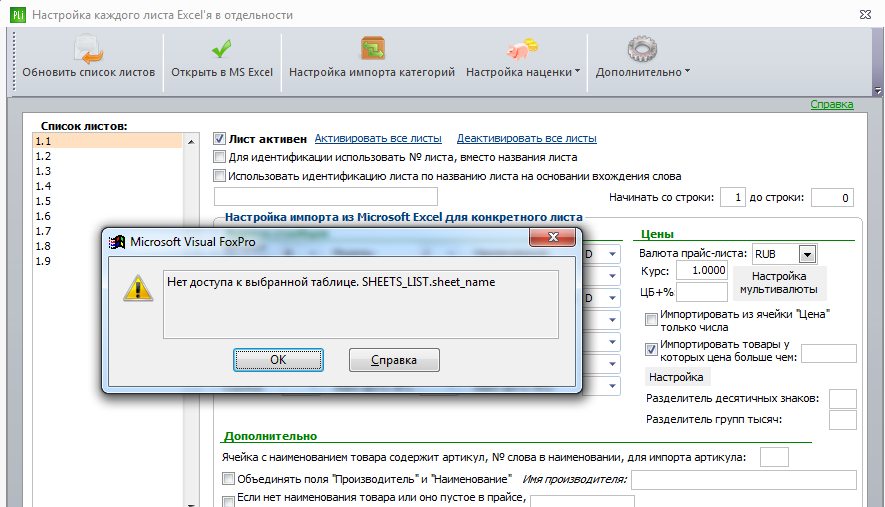Close the main settings window

[865, 15]
